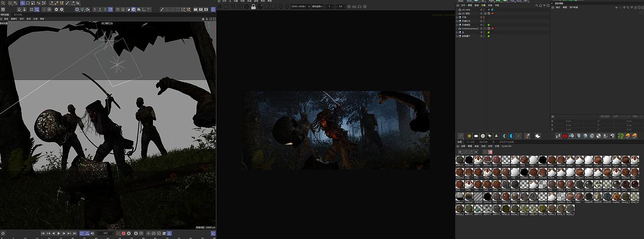This screenshot has width=644, height=239.
Task: Select the OctaneCamera.5 object
Action: [470, 28]
